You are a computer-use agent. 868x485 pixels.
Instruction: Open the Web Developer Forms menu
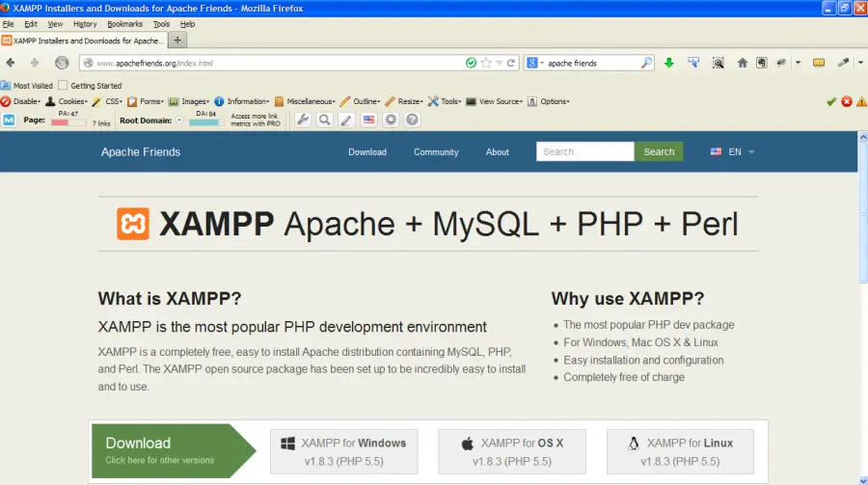(146, 101)
